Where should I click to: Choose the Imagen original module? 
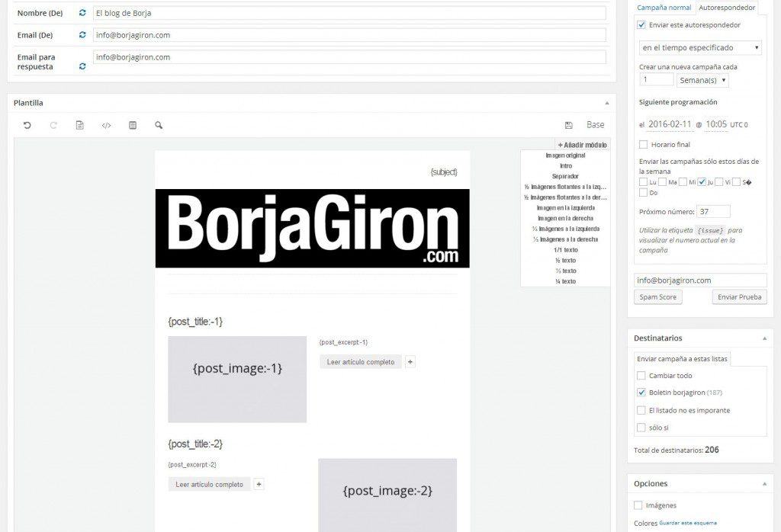(x=565, y=155)
